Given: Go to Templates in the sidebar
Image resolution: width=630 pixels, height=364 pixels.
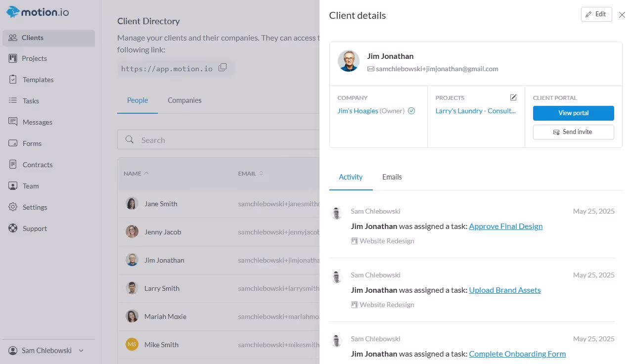Looking at the screenshot, I should tap(48, 80).
